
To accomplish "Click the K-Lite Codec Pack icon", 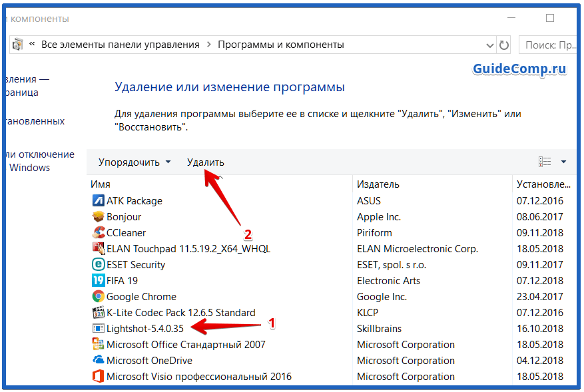I will 98,313.
